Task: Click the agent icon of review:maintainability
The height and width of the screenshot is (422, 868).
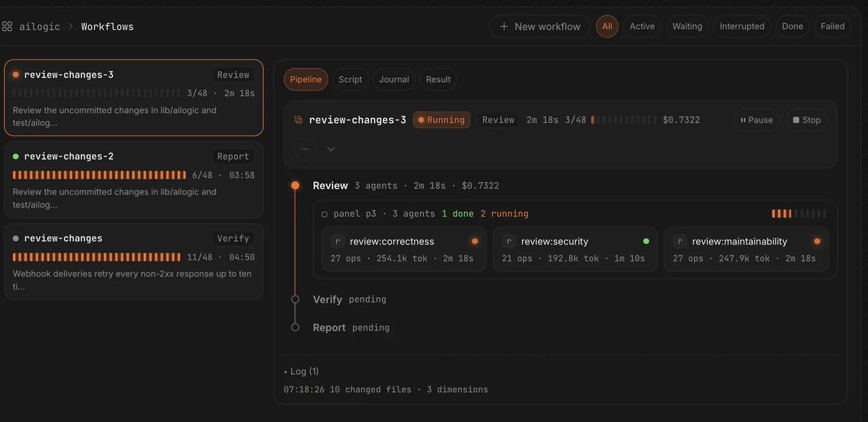Action: [x=679, y=242]
